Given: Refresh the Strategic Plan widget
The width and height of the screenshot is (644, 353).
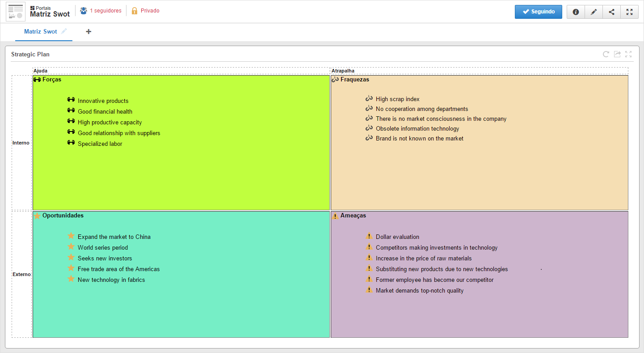Looking at the screenshot, I should [606, 54].
